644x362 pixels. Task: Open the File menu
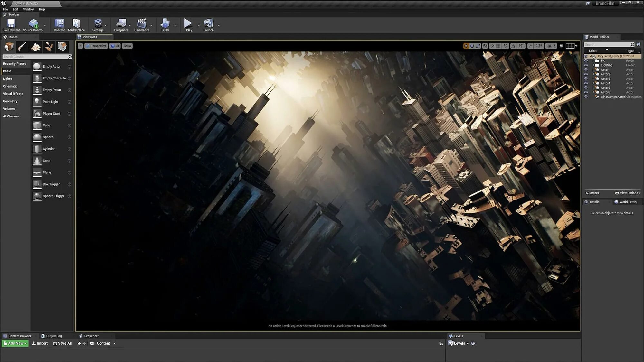pyautogui.click(x=5, y=9)
